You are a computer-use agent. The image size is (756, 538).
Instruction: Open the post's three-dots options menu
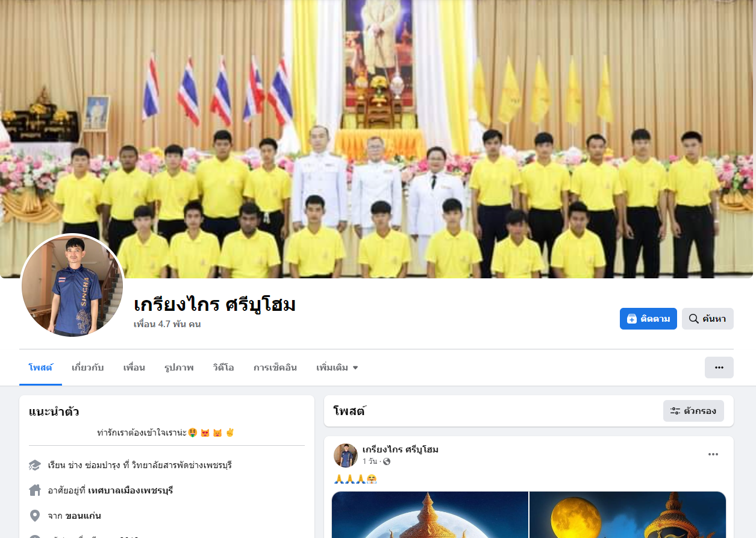pyautogui.click(x=713, y=455)
